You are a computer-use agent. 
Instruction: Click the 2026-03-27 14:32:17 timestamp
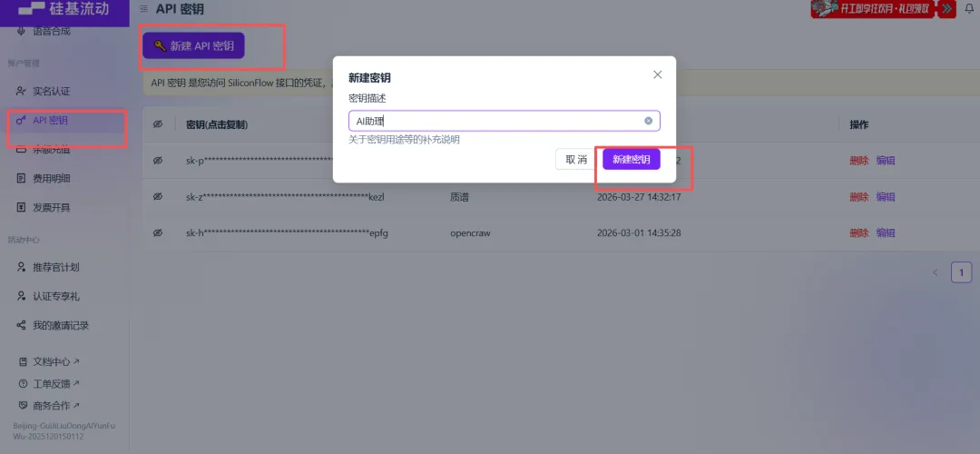tap(639, 197)
